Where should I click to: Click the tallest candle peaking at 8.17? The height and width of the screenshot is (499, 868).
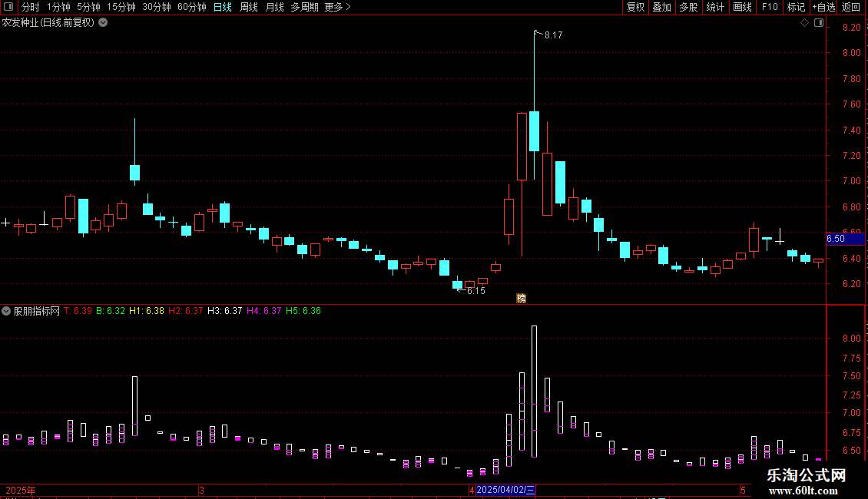pos(534,131)
